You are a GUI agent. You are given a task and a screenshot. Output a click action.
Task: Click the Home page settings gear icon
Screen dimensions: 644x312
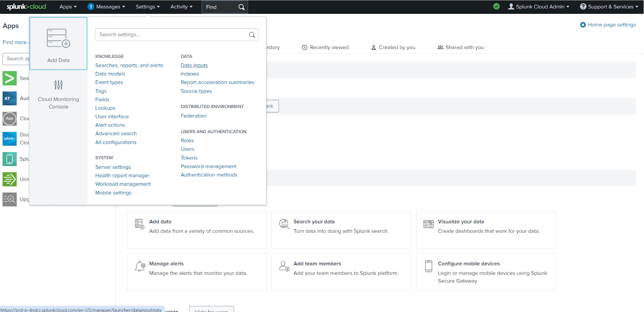tap(583, 25)
